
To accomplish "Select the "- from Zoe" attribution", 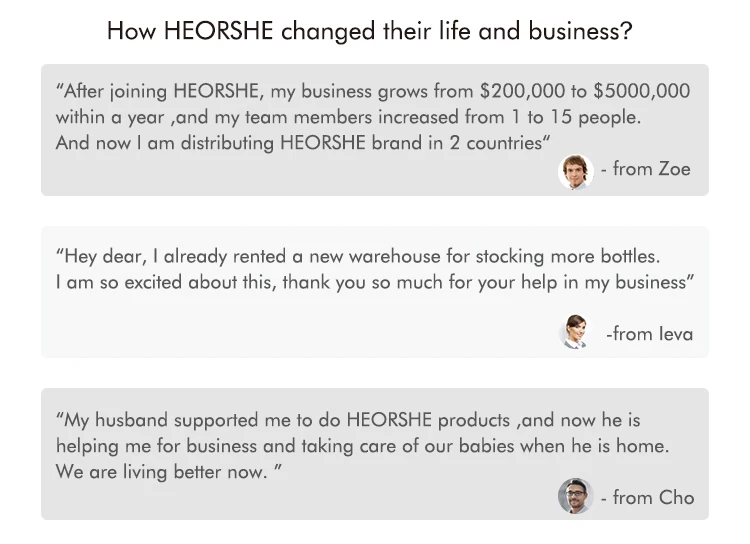I will tap(646, 169).
